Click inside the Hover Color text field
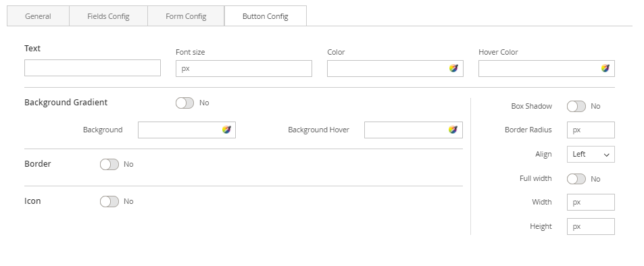The width and height of the screenshot is (644, 266). click(539, 69)
